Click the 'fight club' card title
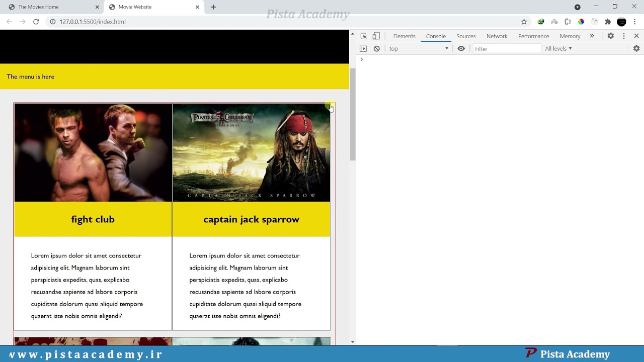644x362 pixels. (x=93, y=219)
